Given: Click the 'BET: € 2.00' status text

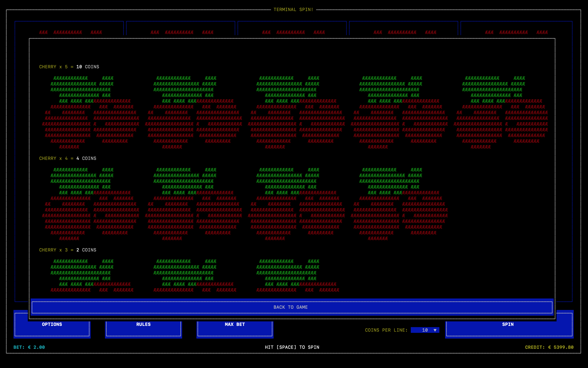Looking at the screenshot, I should tap(29, 347).
